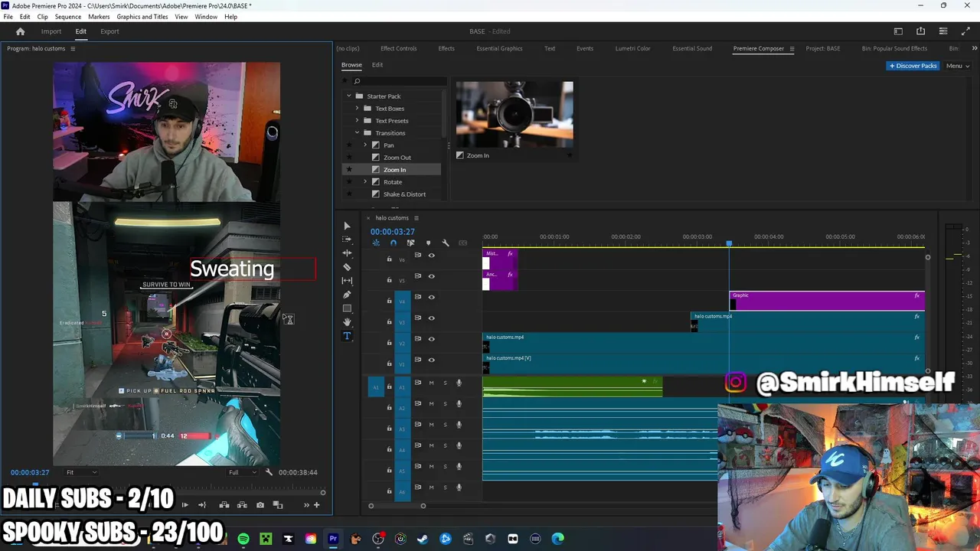Open Steam from the taskbar
Image resolution: width=980 pixels, height=551 pixels.
coord(423,539)
